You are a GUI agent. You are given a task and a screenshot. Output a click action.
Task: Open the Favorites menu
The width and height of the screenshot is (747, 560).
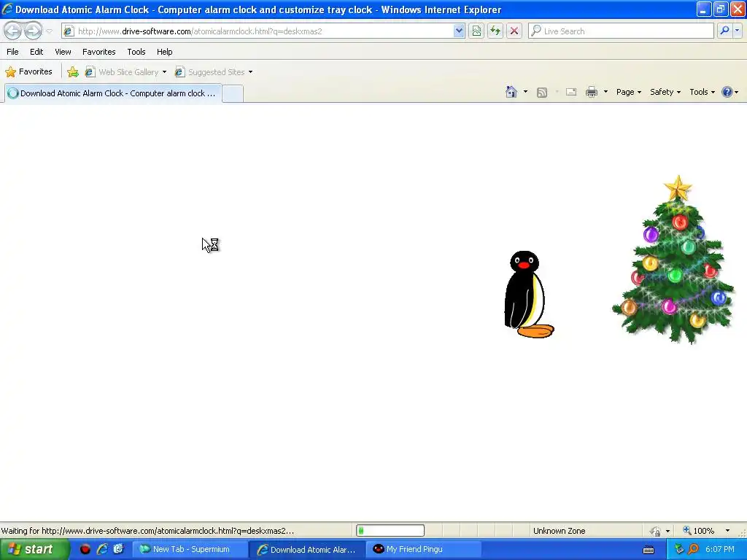98,52
